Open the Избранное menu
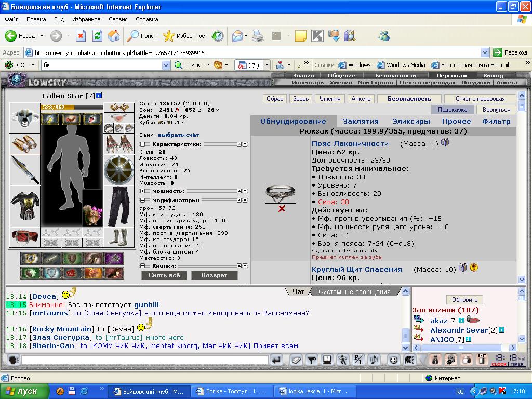Screen dimensions: 532x399 pyautogui.click(x=86, y=19)
